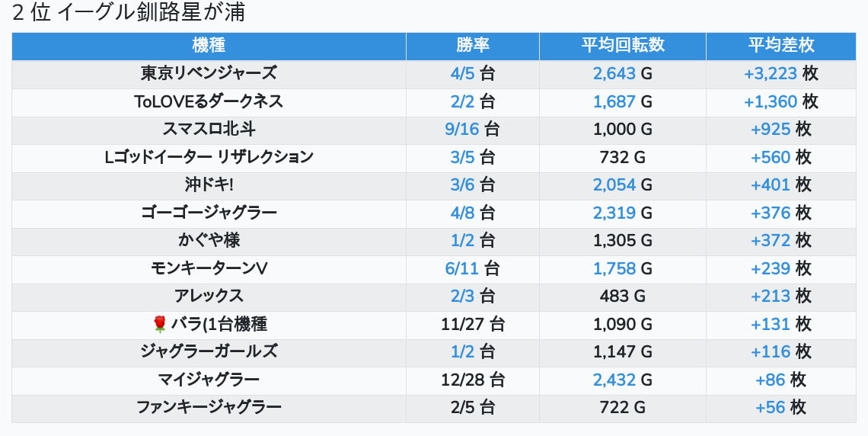This screenshot has height=436, width=868.
Task: Click the 東京リベンジャーズ machine name cell
Action: tap(209, 74)
